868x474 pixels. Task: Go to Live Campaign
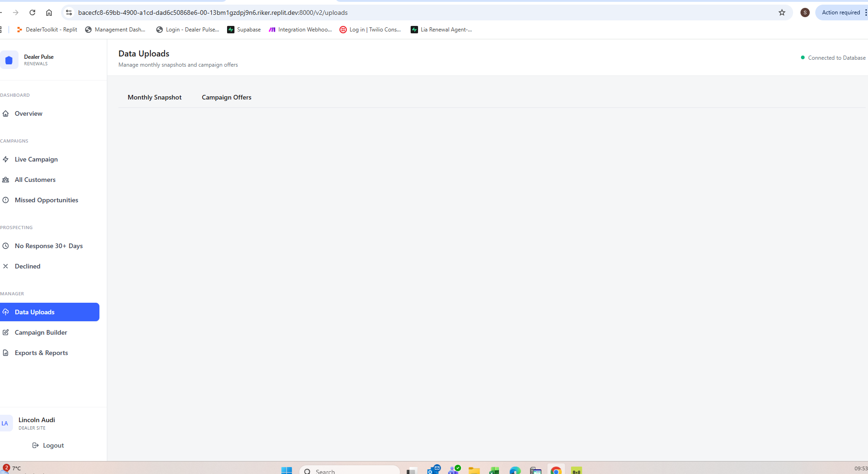coord(49,159)
